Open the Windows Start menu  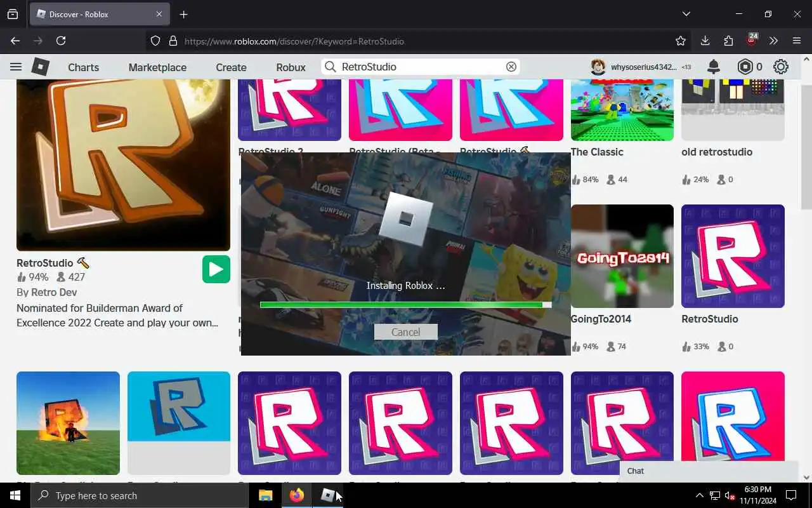tap(15, 495)
